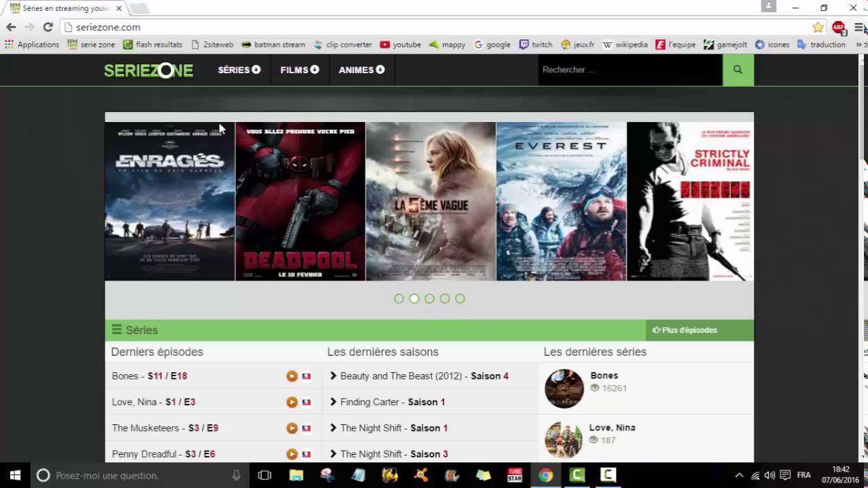The height and width of the screenshot is (488, 868).
Task: Click the Chrome icon in taskbar
Action: click(546, 475)
